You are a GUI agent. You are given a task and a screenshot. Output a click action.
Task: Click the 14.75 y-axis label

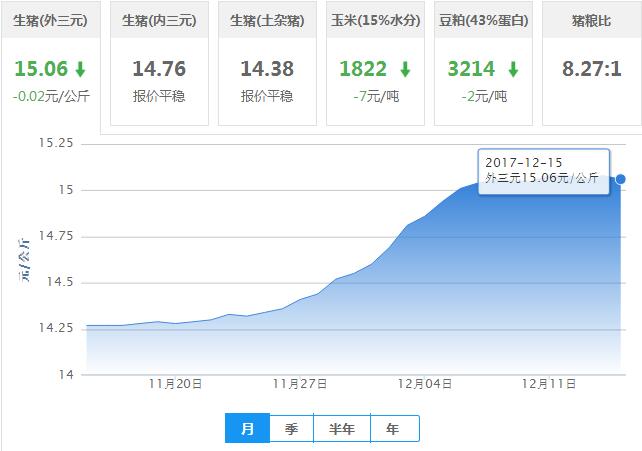(x=56, y=236)
